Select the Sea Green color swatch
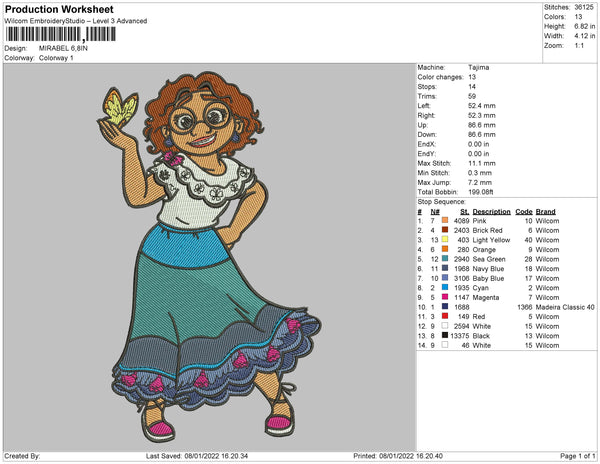 (445, 259)
